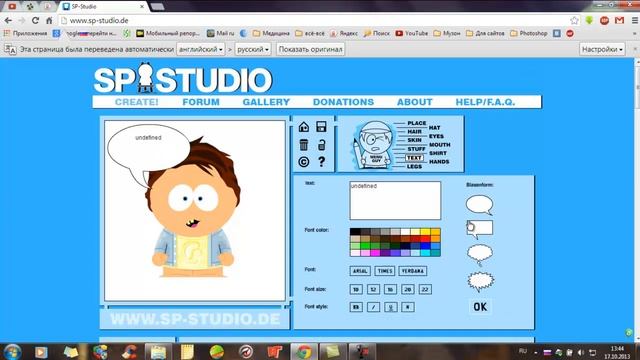Open the Музон bookmarks folder
Screen dimensions: 640x360
click(x=447, y=33)
